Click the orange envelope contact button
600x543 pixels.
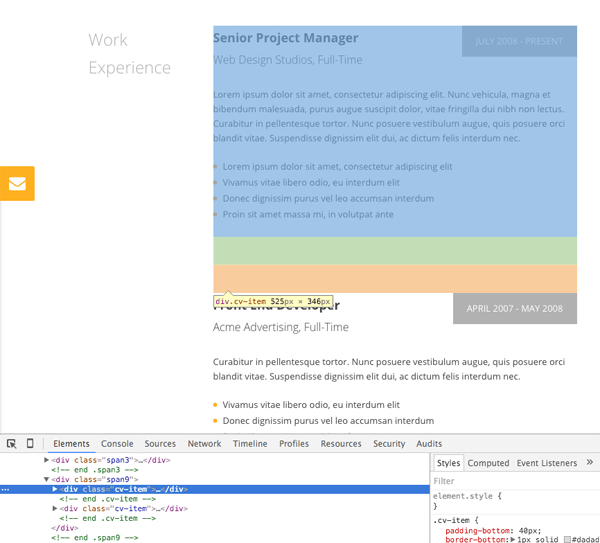[17, 183]
